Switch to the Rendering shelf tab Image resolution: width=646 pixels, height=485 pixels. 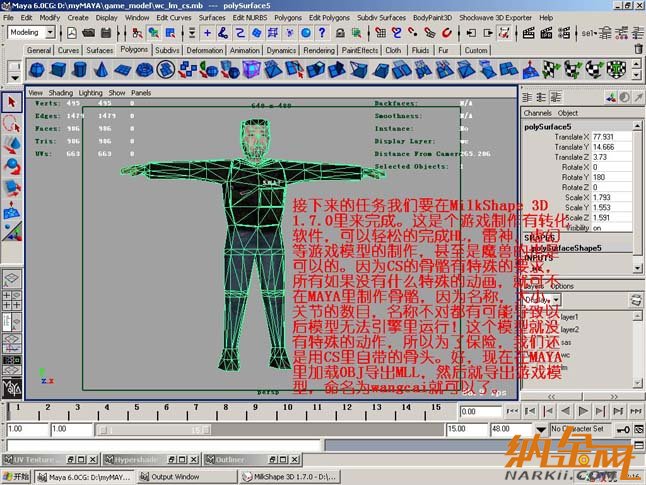click(x=319, y=50)
